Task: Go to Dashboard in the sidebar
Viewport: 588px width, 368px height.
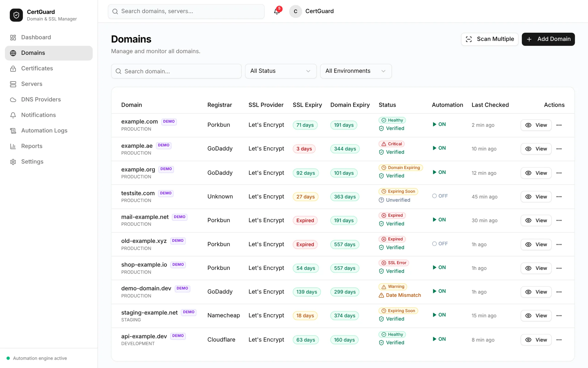Action: pyautogui.click(x=49, y=37)
